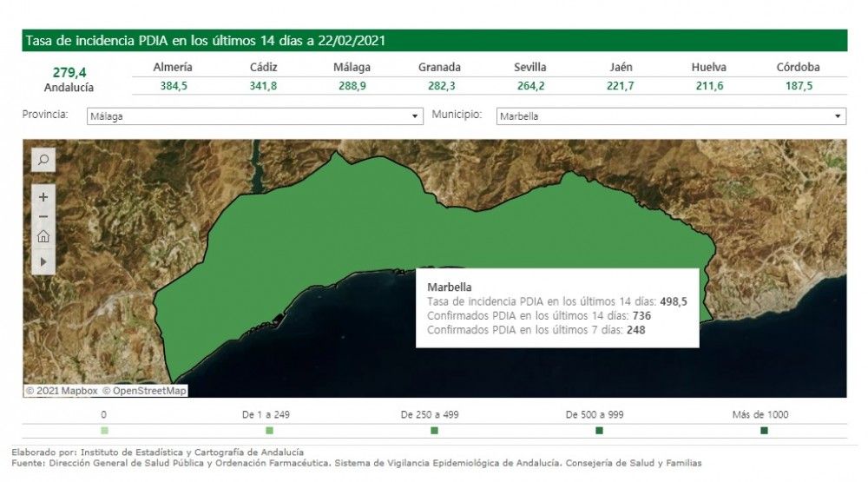The image size is (868, 482).
Task: Click the tooltip value 498,5
Action: [x=674, y=301]
